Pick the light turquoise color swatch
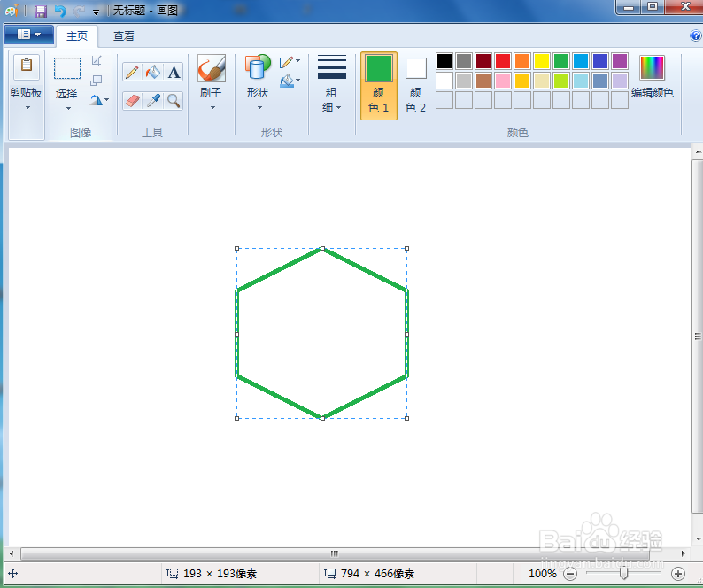 pyautogui.click(x=581, y=81)
